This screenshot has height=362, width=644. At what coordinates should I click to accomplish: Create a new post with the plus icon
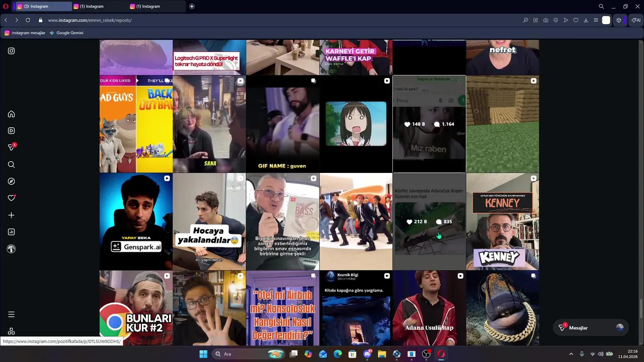(11, 215)
